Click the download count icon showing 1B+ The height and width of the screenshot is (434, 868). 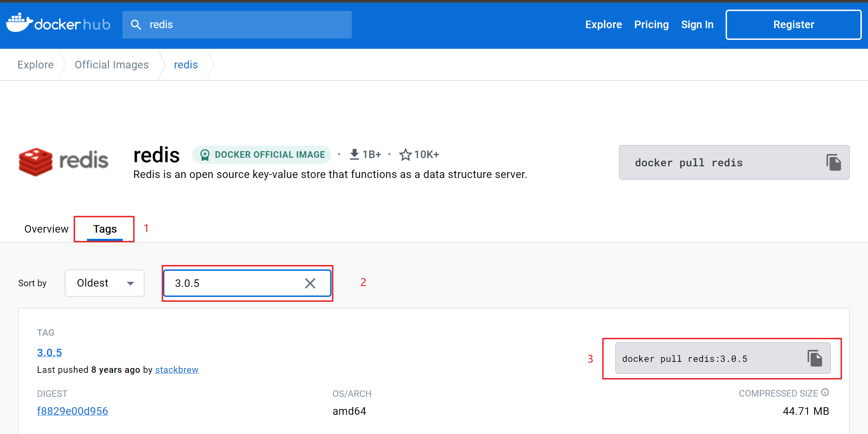coord(354,154)
